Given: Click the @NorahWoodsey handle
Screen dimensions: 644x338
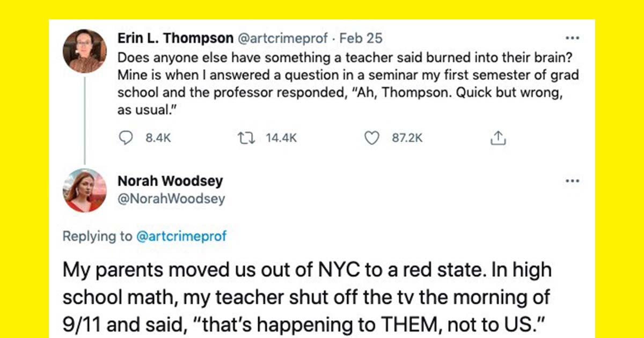Looking at the screenshot, I should point(171,199).
